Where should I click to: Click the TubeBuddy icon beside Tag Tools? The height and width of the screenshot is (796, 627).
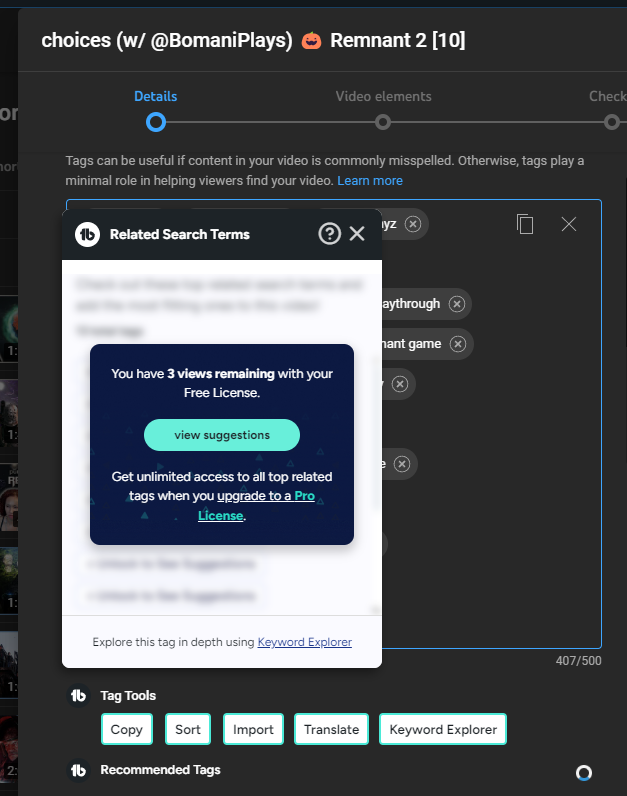78,696
